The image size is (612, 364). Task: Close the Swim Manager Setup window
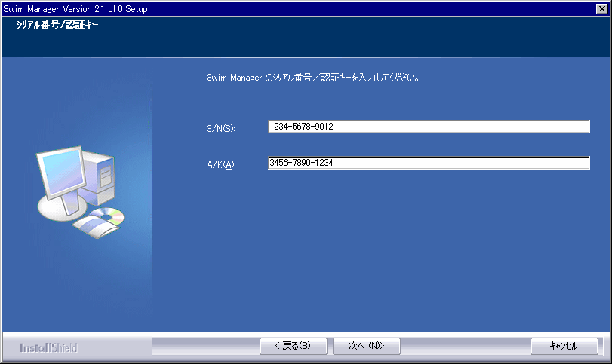click(602, 8)
